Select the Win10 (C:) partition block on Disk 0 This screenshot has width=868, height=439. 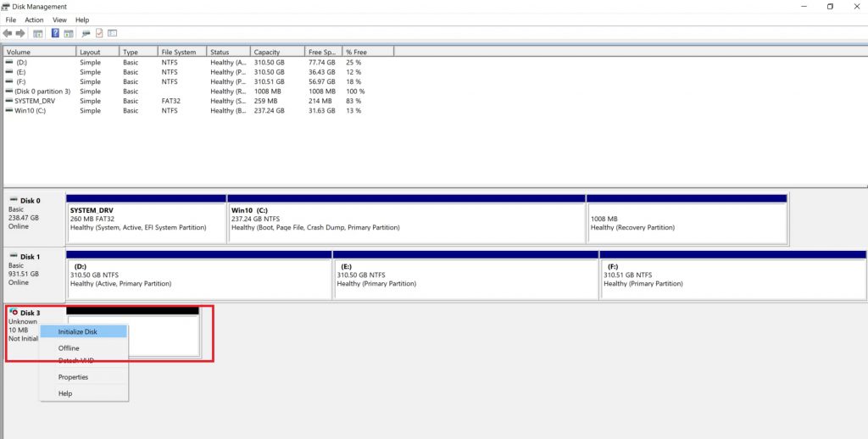click(406, 219)
